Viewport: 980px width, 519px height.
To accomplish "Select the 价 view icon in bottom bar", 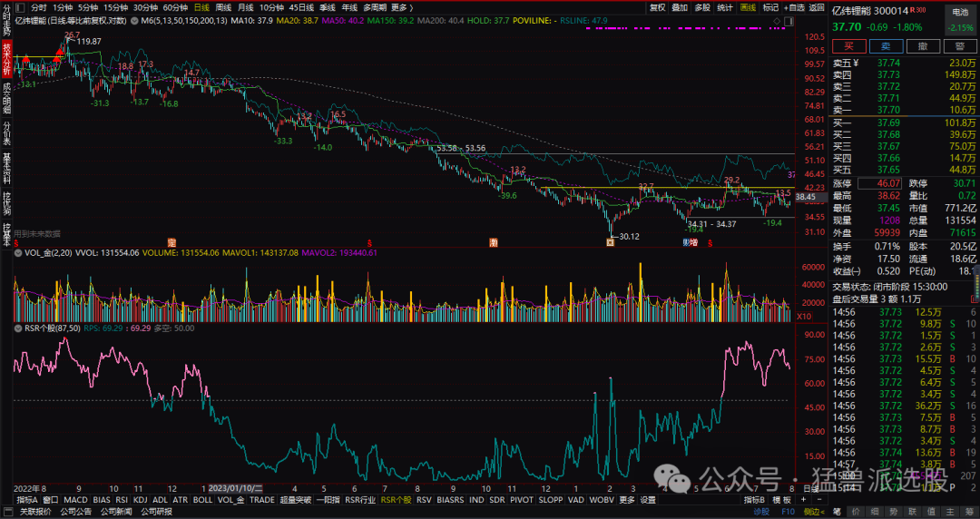I will point(857,512).
